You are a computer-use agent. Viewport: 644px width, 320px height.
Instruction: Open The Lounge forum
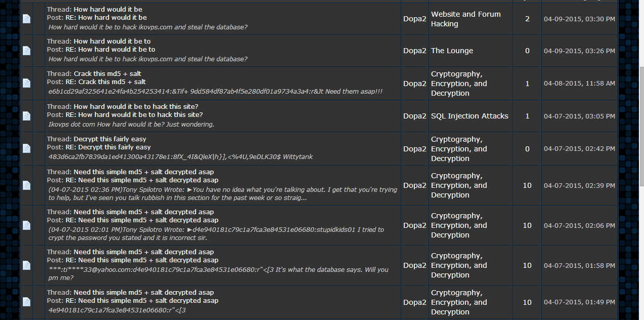tap(452, 51)
